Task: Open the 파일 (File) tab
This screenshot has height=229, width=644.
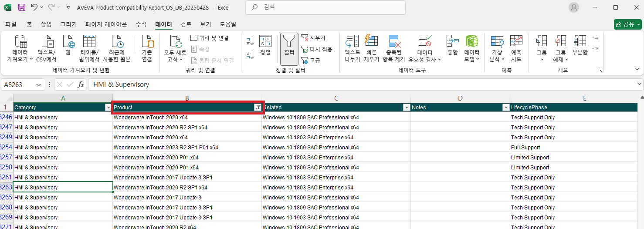Action: [x=10, y=24]
